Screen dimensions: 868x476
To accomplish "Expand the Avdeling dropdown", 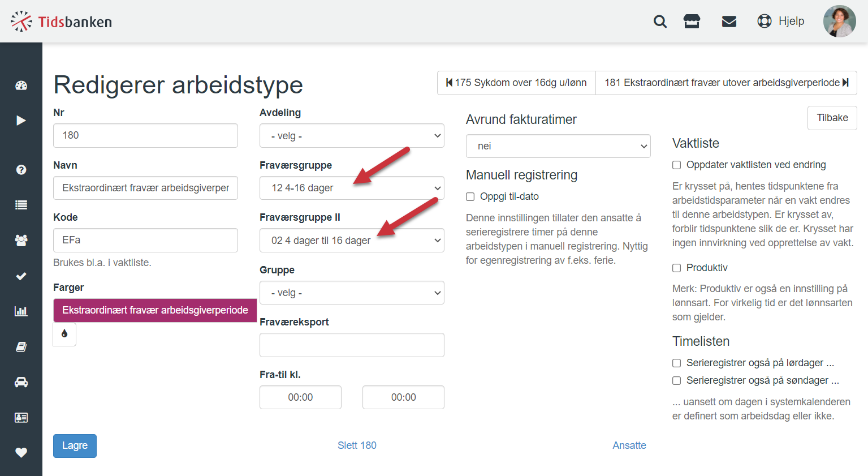I will [352, 136].
